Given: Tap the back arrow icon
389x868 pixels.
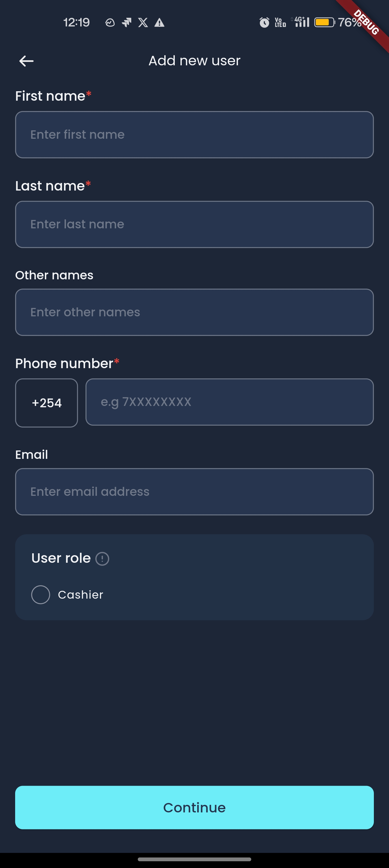Looking at the screenshot, I should tap(26, 61).
